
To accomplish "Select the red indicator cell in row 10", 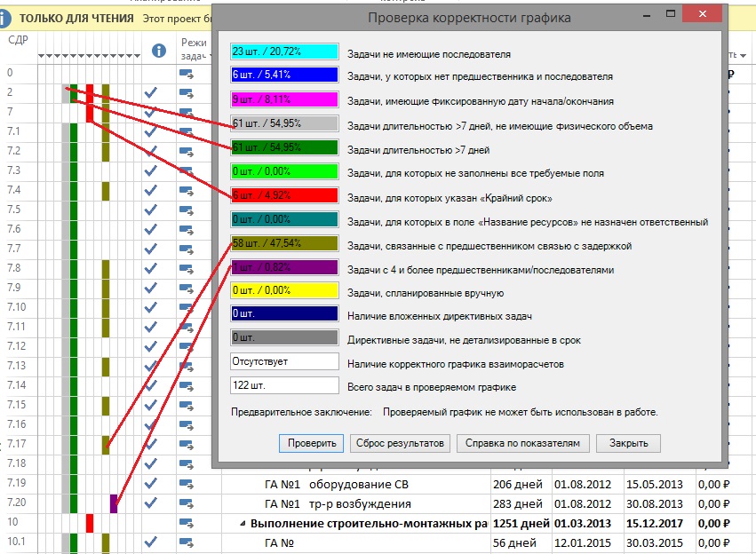I will (x=89, y=523).
